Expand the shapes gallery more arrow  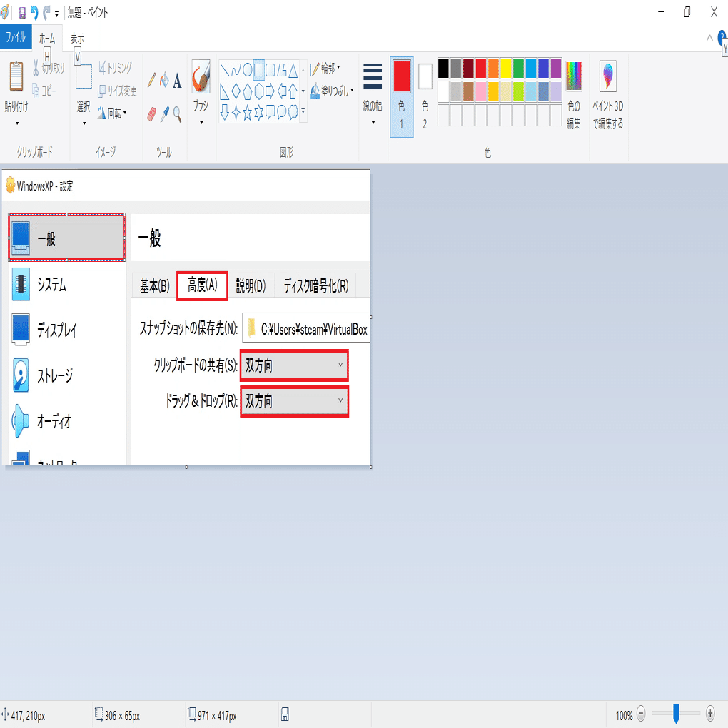pyautogui.click(x=303, y=111)
